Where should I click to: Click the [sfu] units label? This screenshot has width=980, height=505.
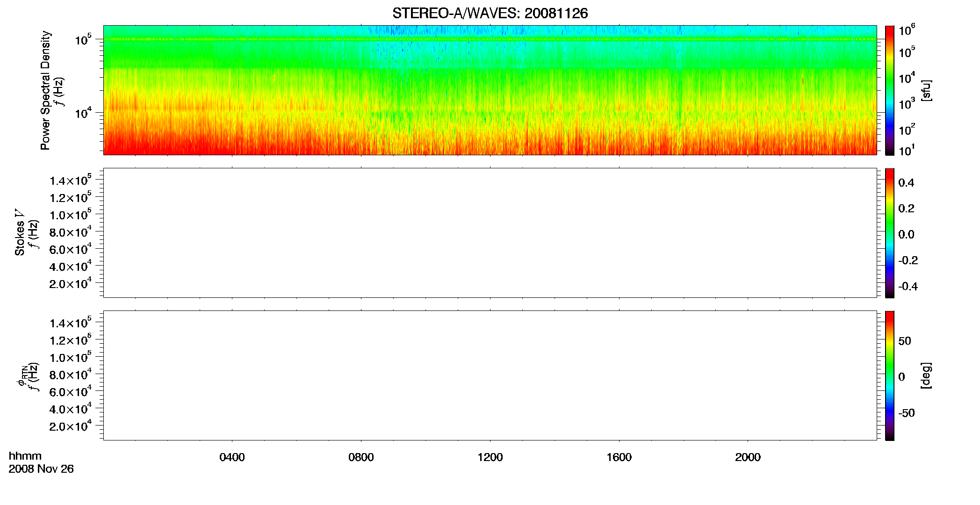pyautogui.click(x=926, y=90)
